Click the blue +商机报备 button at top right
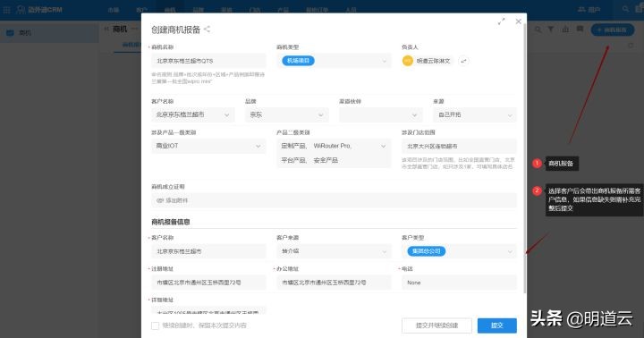Image resolution: width=644 pixels, height=338 pixels. click(x=613, y=30)
